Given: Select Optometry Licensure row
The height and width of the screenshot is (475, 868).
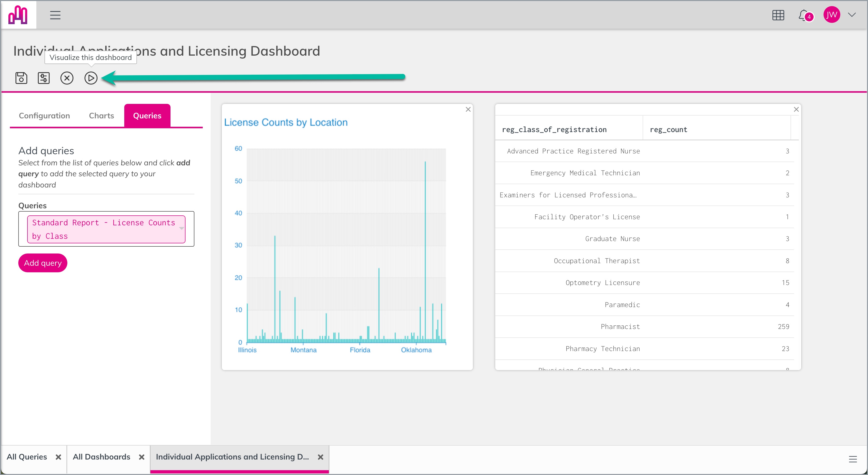Looking at the screenshot, I should pyautogui.click(x=644, y=283).
